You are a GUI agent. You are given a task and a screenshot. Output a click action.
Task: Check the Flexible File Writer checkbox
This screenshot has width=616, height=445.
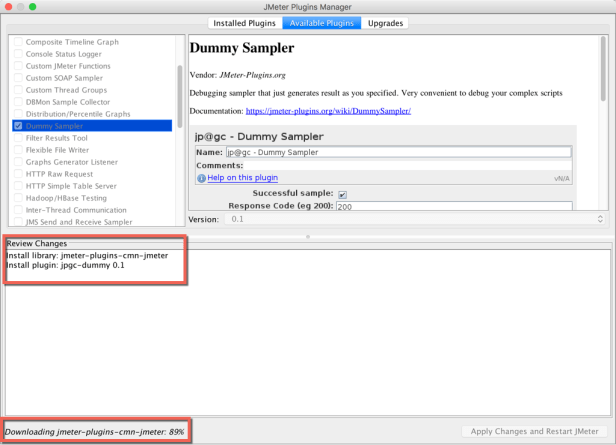[x=18, y=150]
